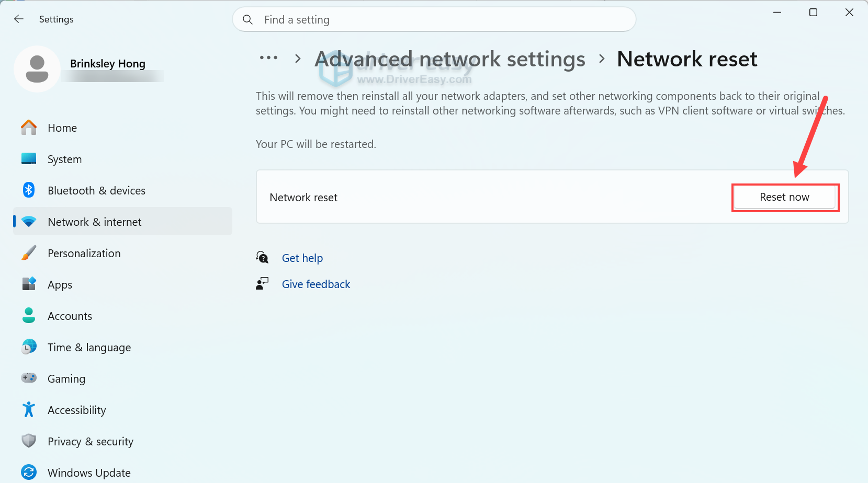The height and width of the screenshot is (483, 868).
Task: Expand the breadcrumb ellipsis menu
Action: coord(268,58)
